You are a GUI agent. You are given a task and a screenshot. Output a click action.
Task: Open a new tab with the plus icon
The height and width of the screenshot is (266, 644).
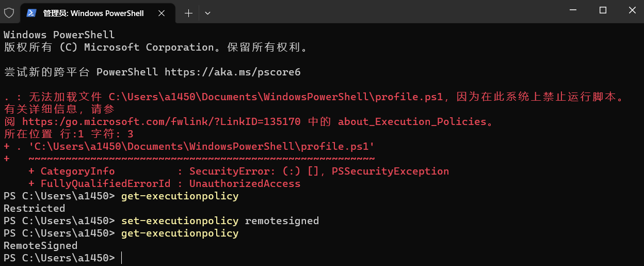pos(188,13)
